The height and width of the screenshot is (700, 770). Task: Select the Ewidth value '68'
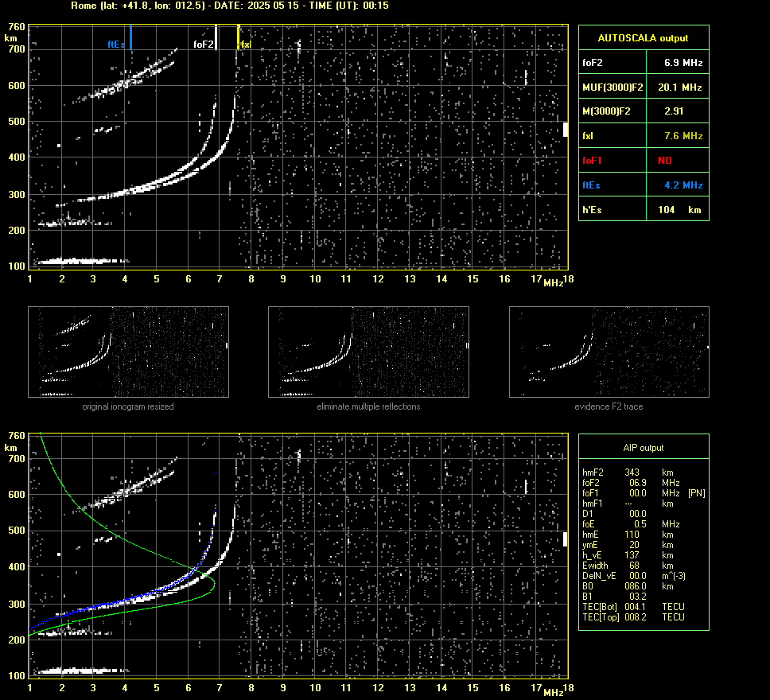tap(634, 566)
